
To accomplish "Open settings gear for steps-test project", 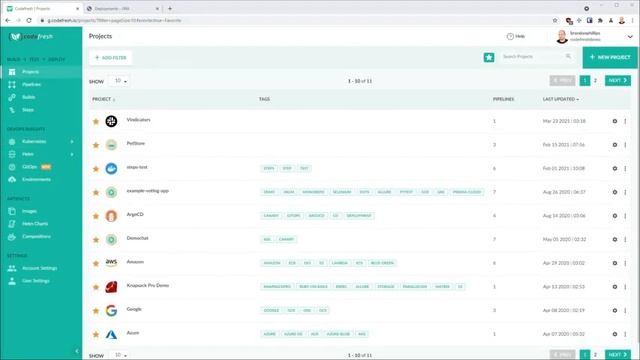I will tap(615, 169).
